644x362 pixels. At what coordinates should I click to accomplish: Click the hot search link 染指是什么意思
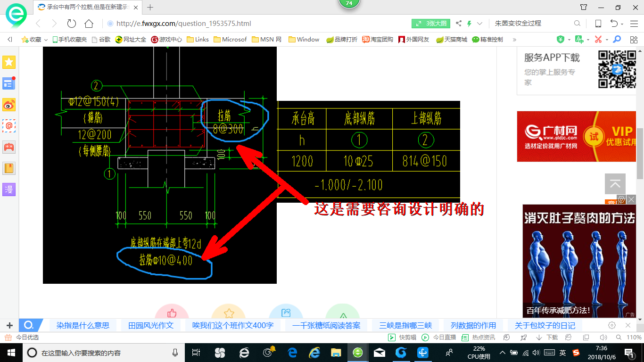[83, 325]
